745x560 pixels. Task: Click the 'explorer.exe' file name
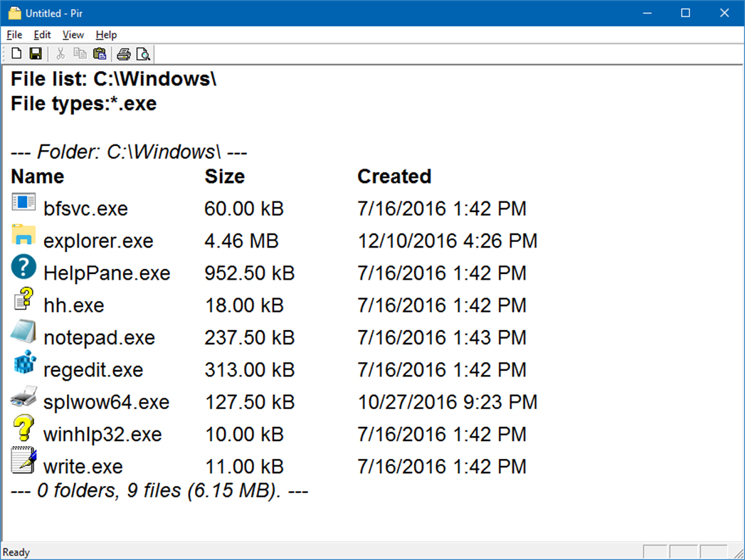point(98,241)
